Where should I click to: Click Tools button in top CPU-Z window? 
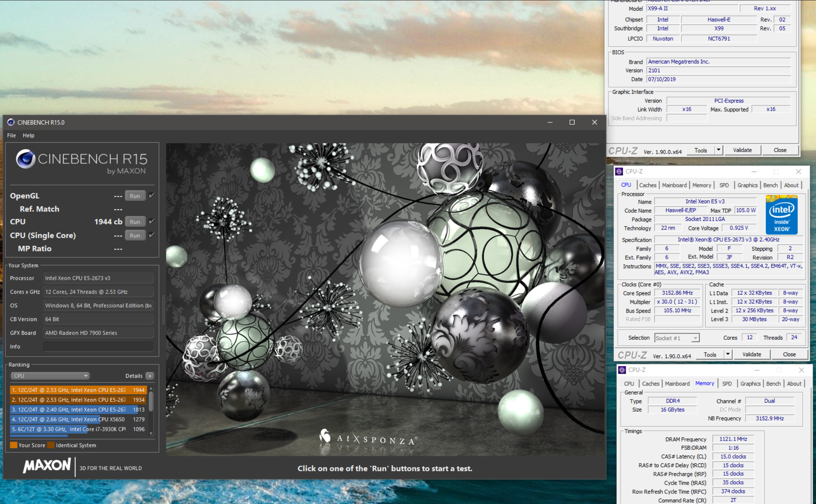(701, 150)
